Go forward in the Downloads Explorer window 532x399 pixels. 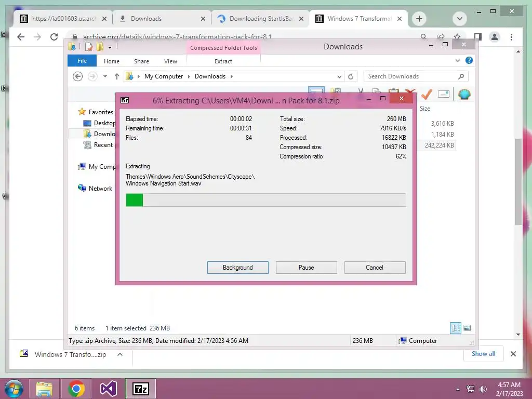tap(92, 76)
